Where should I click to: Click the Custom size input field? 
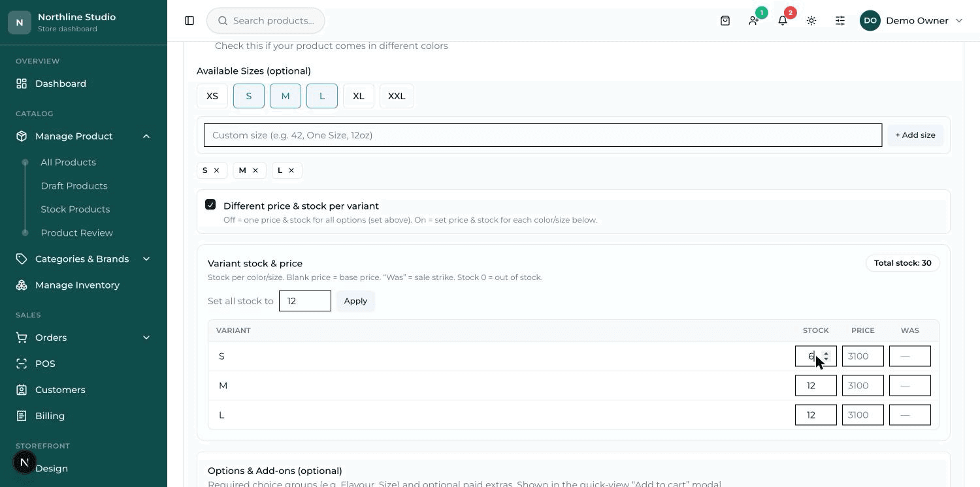(x=543, y=135)
